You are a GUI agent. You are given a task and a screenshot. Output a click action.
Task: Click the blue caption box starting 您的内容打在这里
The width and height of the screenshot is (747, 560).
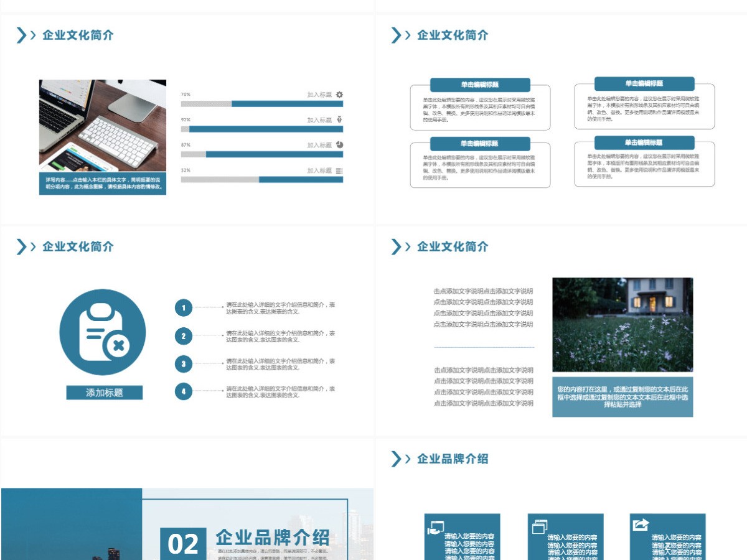pyautogui.click(x=622, y=397)
